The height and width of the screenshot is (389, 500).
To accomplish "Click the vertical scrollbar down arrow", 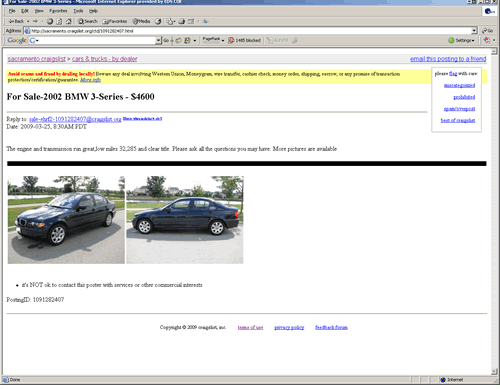I will click(x=494, y=372).
